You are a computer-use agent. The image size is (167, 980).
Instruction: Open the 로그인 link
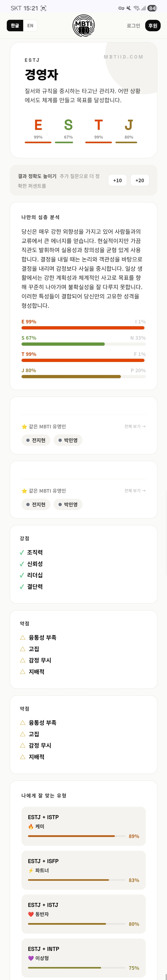pos(133,26)
